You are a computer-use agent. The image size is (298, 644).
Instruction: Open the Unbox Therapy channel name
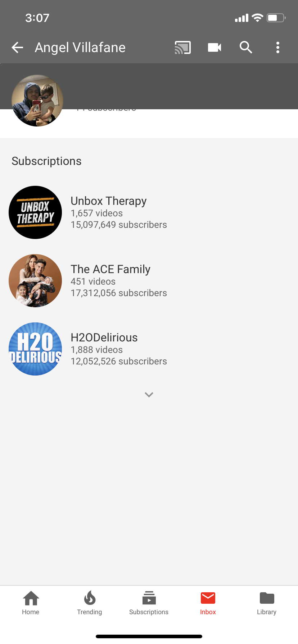pos(109,201)
